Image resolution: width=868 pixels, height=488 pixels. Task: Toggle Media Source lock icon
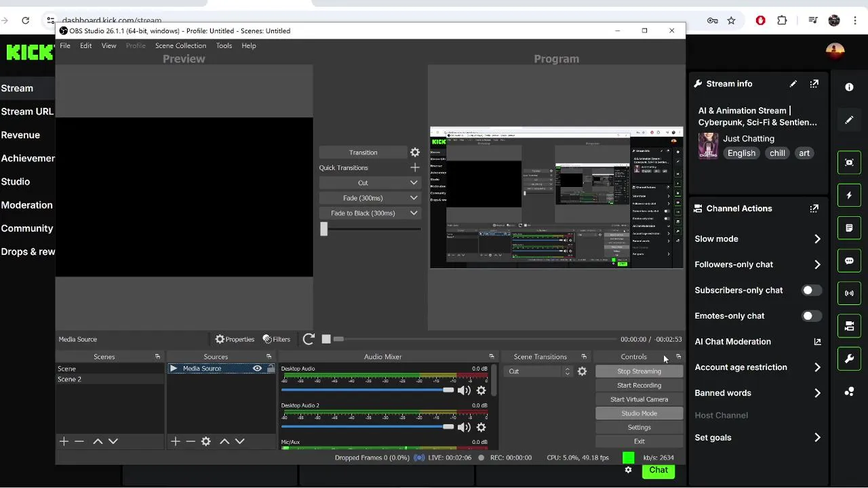271,369
